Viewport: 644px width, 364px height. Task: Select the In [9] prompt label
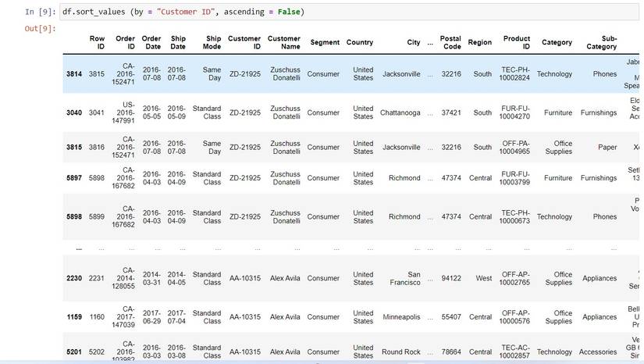pos(40,12)
